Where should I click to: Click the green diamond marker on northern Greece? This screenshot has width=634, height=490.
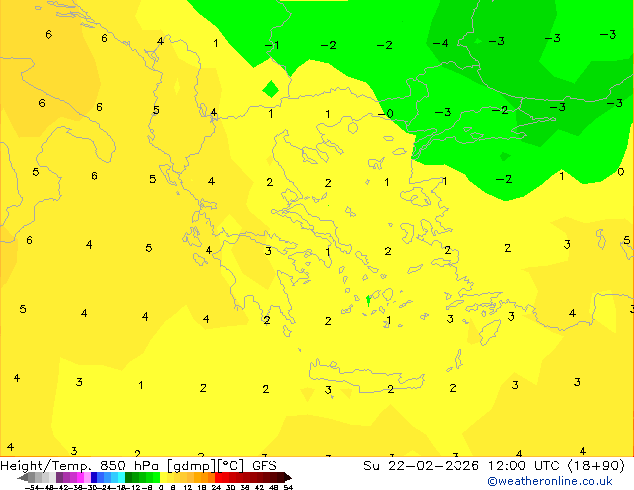pos(270,89)
